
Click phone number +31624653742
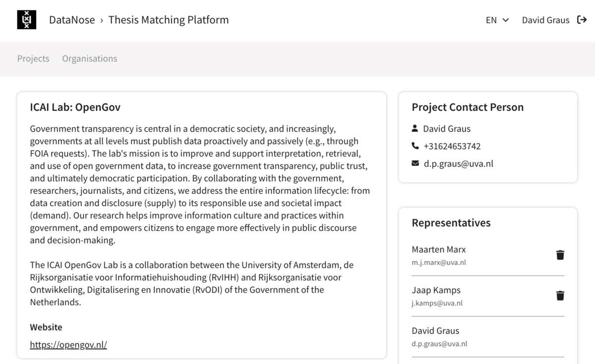pos(452,146)
